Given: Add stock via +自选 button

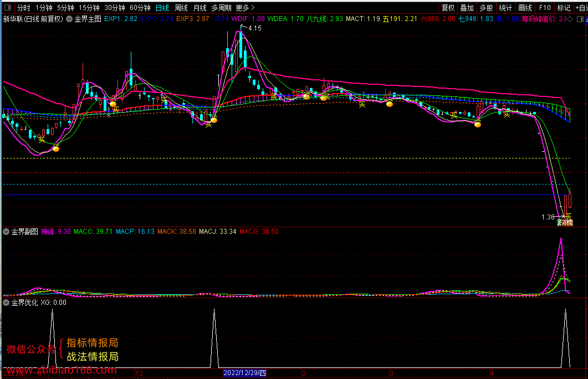Looking at the screenshot, I should 581,8.
